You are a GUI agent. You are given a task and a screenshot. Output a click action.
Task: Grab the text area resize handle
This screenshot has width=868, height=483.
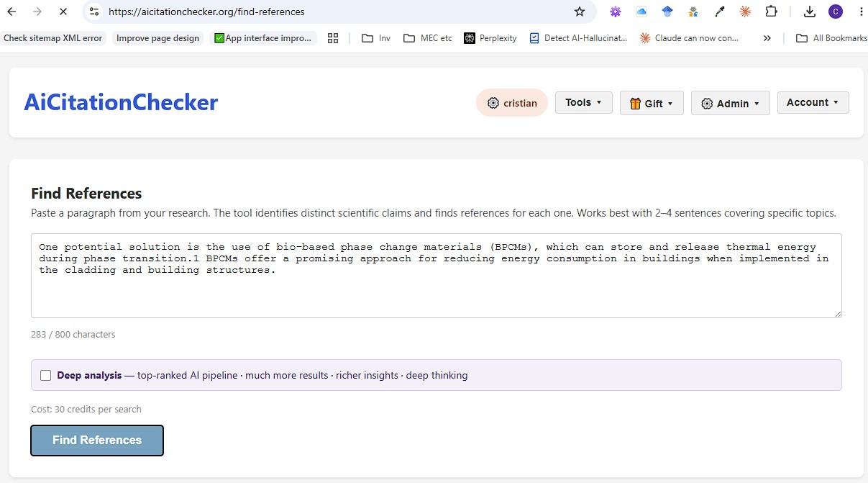click(x=837, y=313)
